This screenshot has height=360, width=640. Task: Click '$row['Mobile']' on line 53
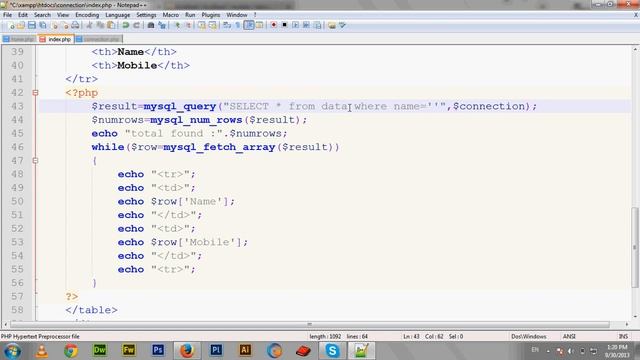click(x=196, y=242)
